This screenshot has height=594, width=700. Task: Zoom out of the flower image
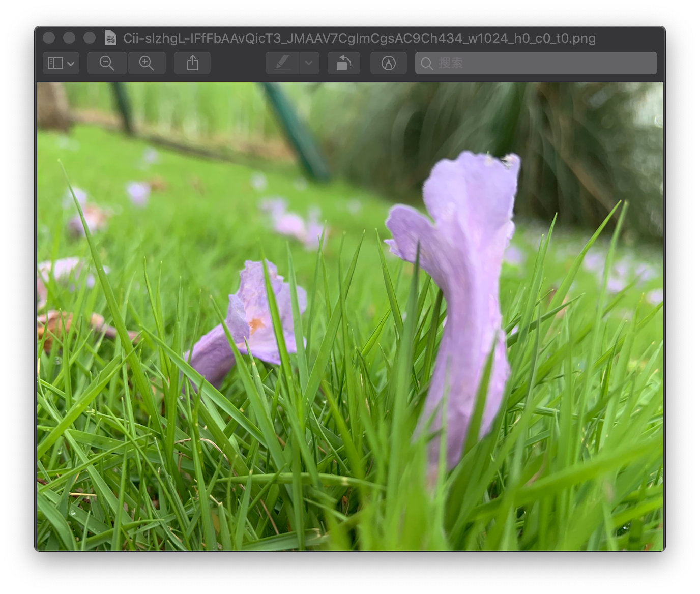tap(107, 63)
